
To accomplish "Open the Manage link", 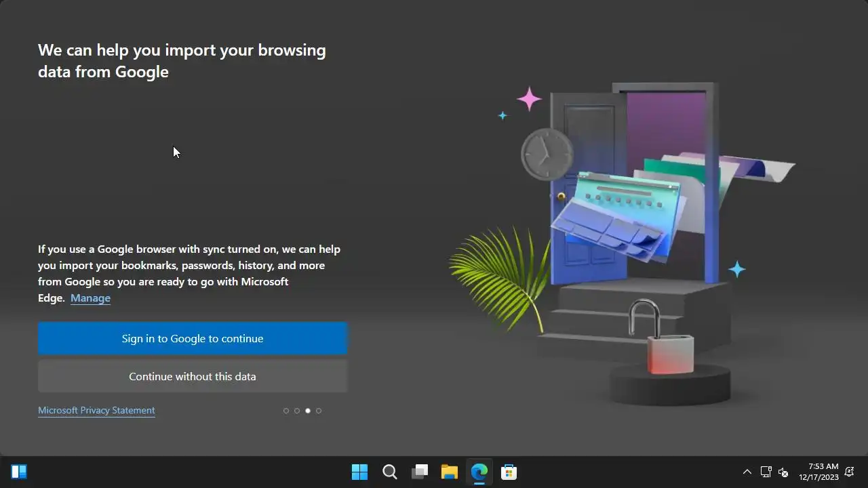I will [90, 298].
